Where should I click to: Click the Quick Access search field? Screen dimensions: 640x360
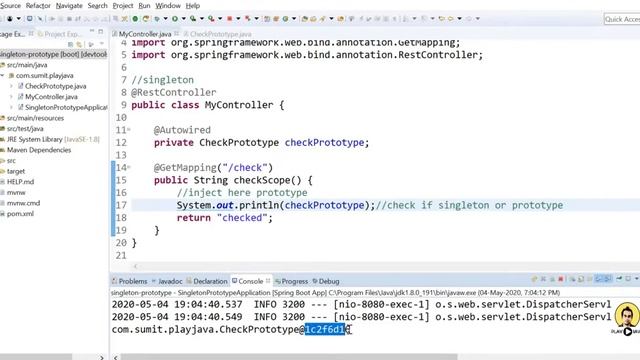point(622,19)
